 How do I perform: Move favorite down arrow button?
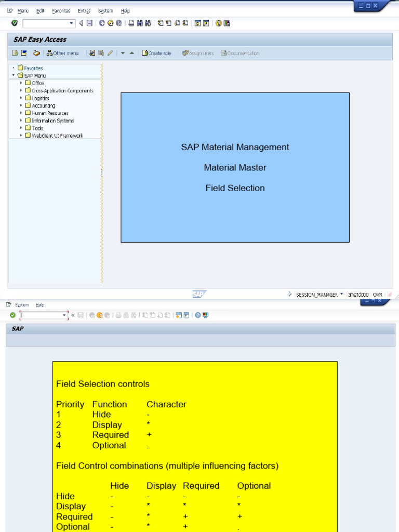tap(123, 53)
